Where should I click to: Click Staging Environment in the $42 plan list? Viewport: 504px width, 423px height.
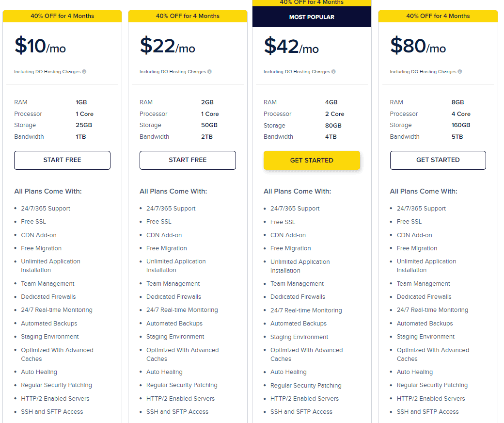tap(299, 337)
